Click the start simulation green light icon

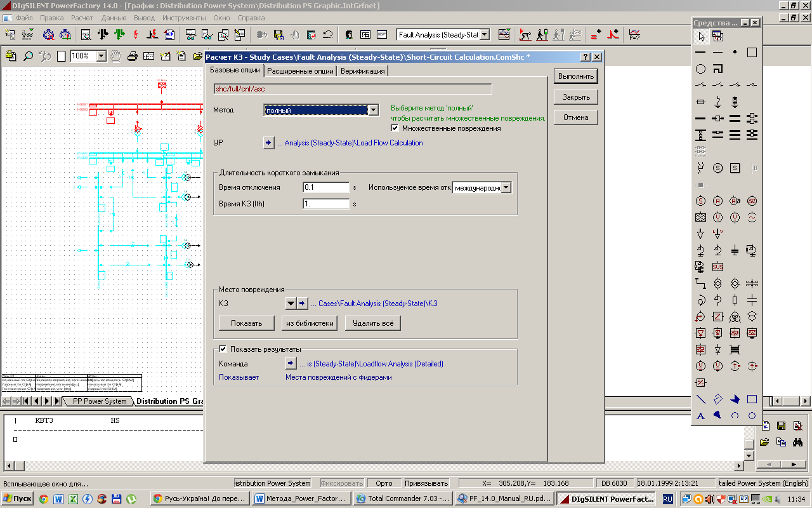point(542,34)
